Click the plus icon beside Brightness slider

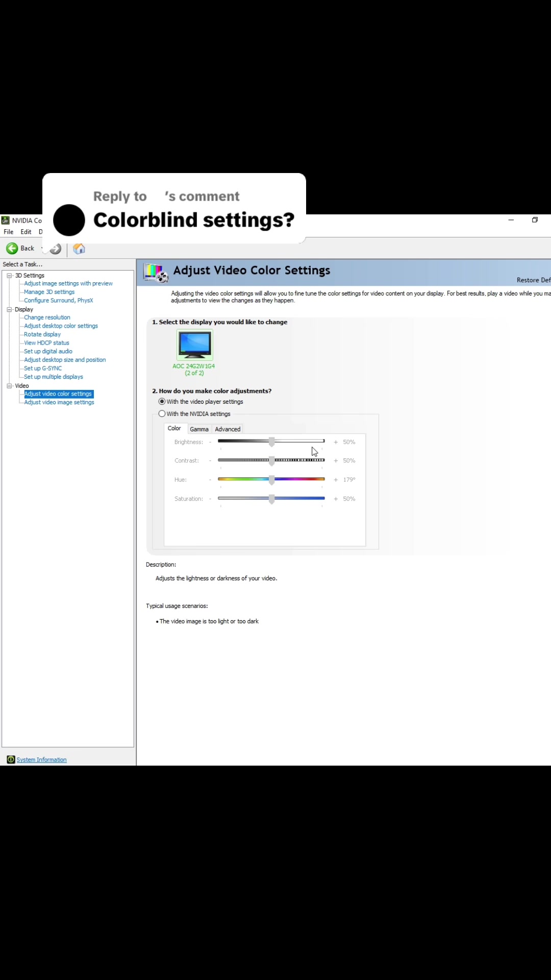pyautogui.click(x=336, y=443)
